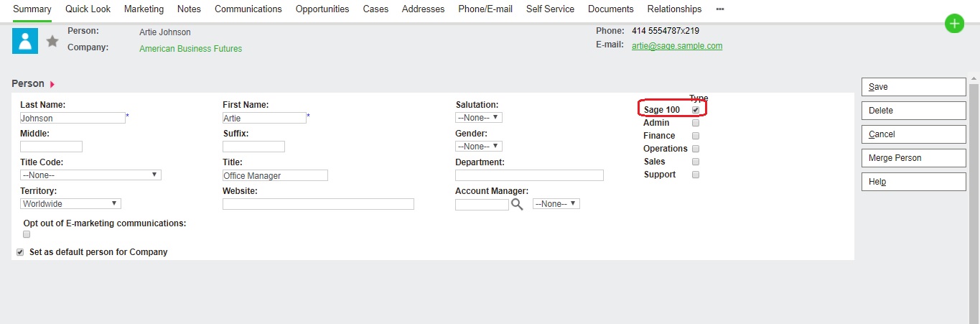
Task: Open the American Business Futures company link
Action: coord(190,49)
